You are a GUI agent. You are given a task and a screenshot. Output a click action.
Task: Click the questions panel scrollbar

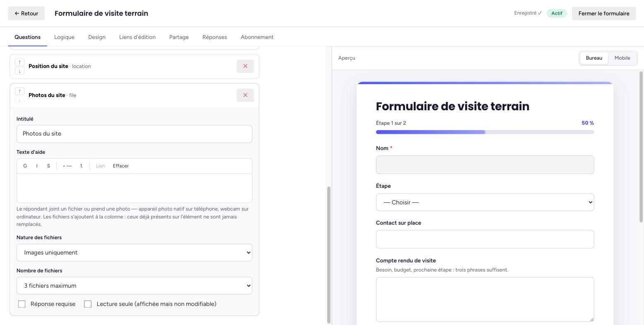[329, 255]
